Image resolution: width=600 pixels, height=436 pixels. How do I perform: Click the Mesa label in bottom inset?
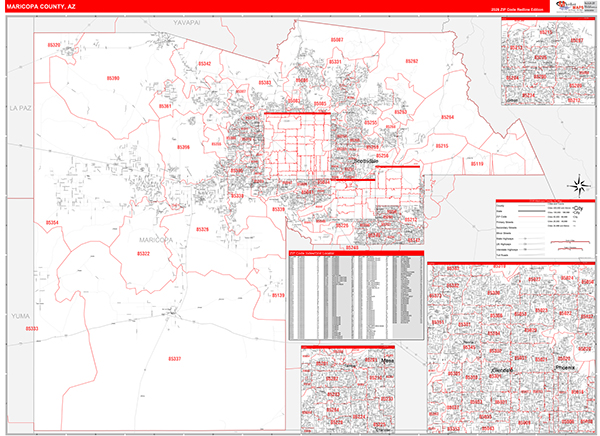[388, 361]
